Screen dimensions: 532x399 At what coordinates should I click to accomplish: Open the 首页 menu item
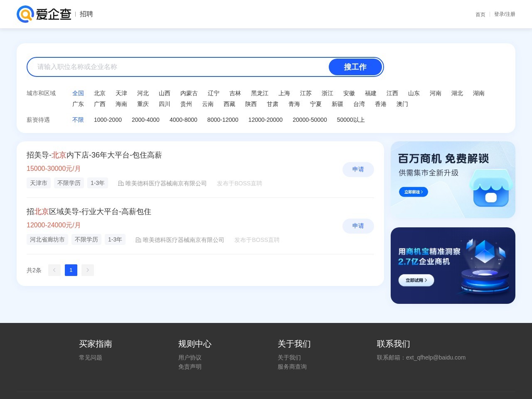480,14
